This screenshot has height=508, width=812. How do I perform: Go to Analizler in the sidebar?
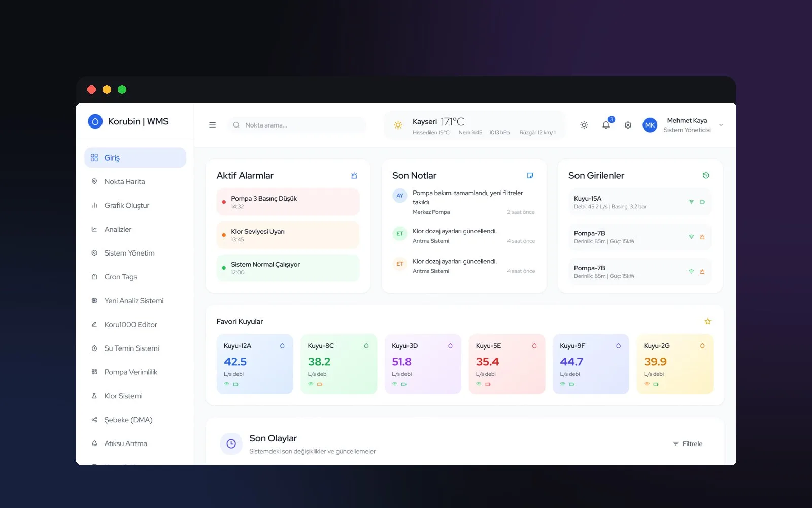point(135,229)
